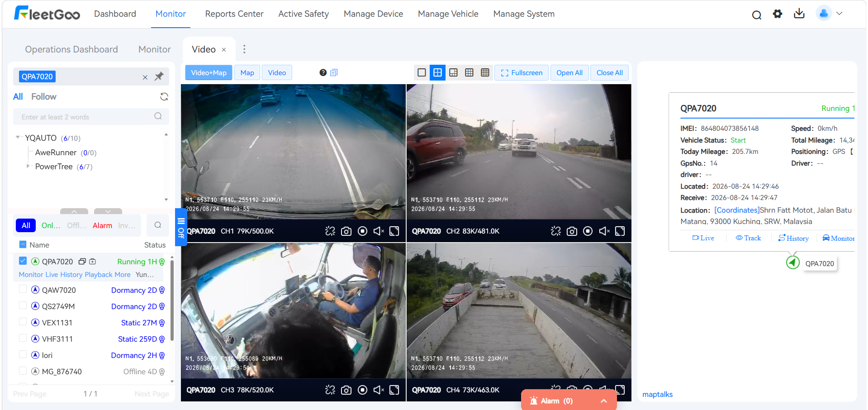Refresh the vehicle tree list
868x410 pixels.
164,96
